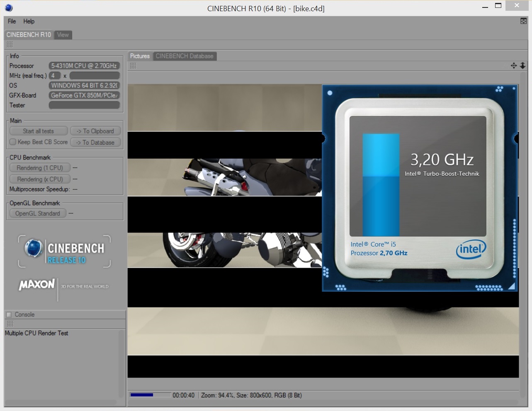Open the Help menu

coord(29,21)
